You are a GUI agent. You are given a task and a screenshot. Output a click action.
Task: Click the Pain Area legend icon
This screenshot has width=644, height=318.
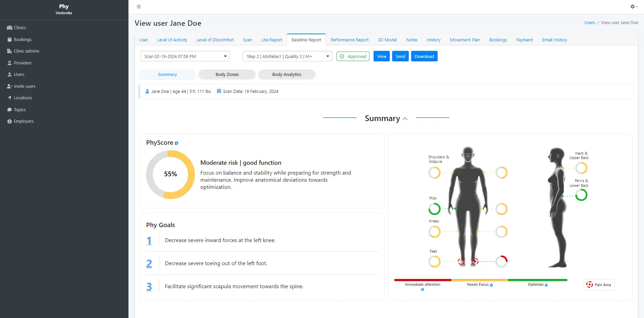coord(589,284)
